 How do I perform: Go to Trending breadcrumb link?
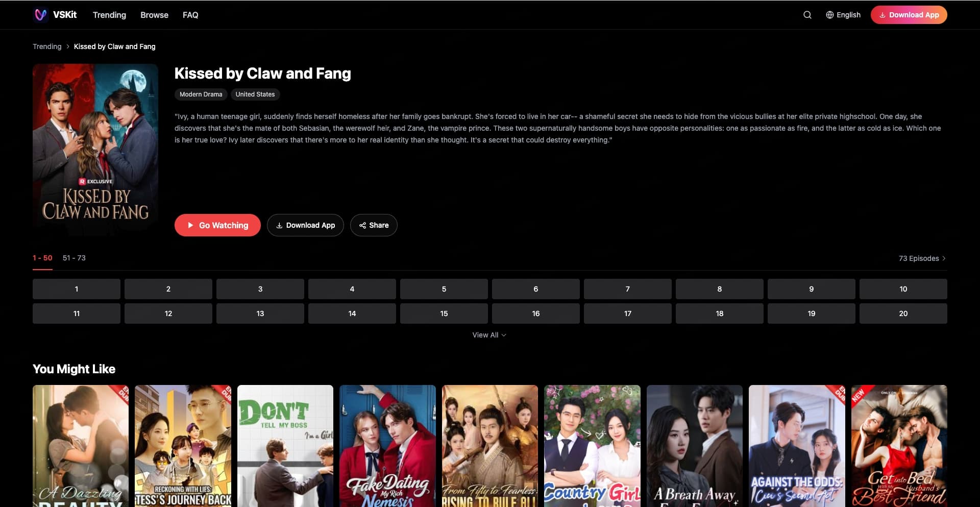pyautogui.click(x=47, y=46)
